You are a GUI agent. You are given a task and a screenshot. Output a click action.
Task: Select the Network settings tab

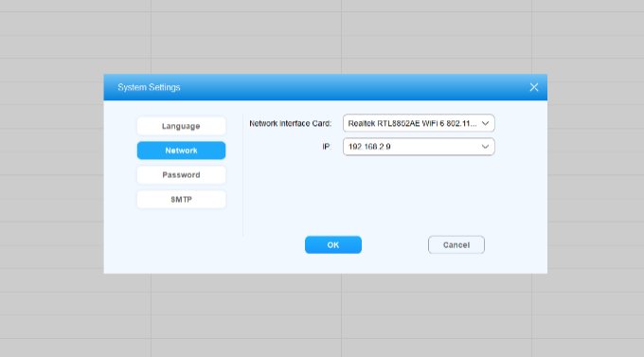[181, 151]
